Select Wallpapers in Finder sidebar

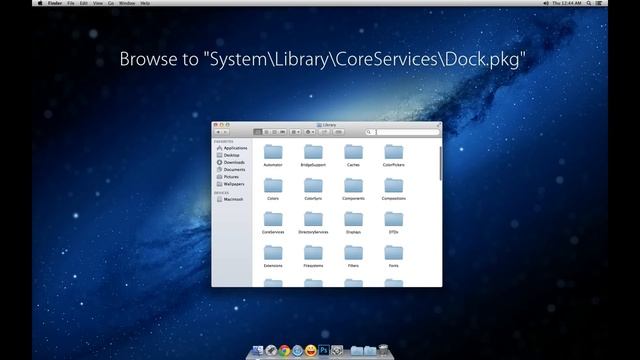[x=231, y=184]
